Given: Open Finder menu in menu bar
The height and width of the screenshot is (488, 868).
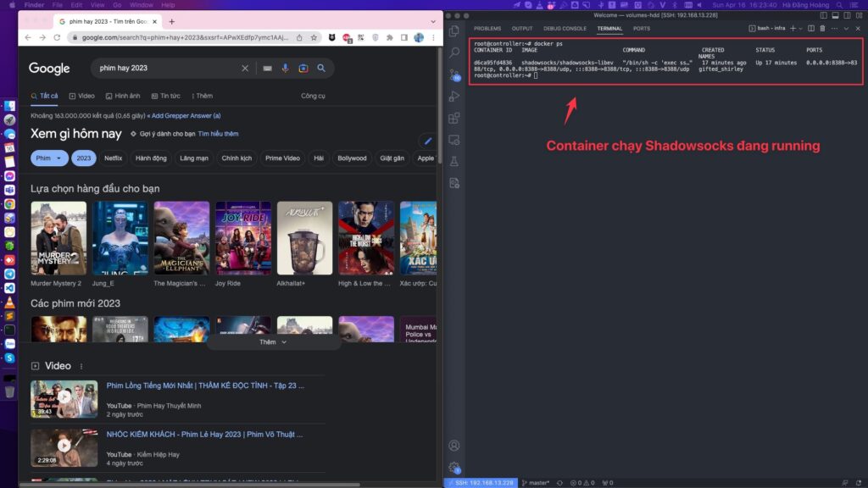Looking at the screenshot, I should pos(34,5).
